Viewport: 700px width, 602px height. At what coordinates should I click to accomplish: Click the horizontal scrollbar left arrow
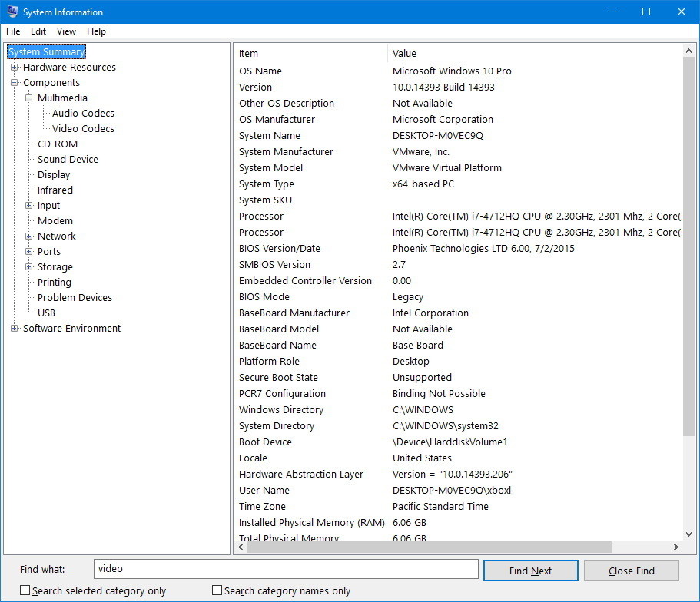[x=241, y=547]
